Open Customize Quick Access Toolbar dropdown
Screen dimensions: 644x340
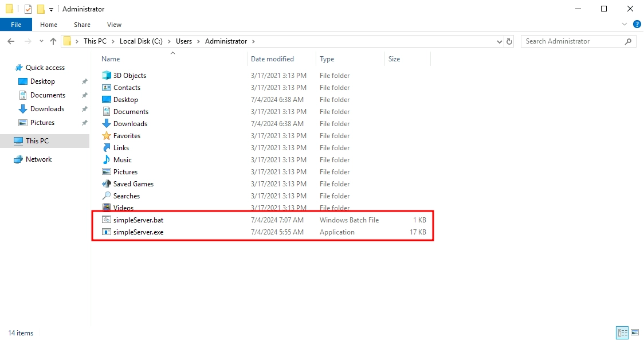52,9
